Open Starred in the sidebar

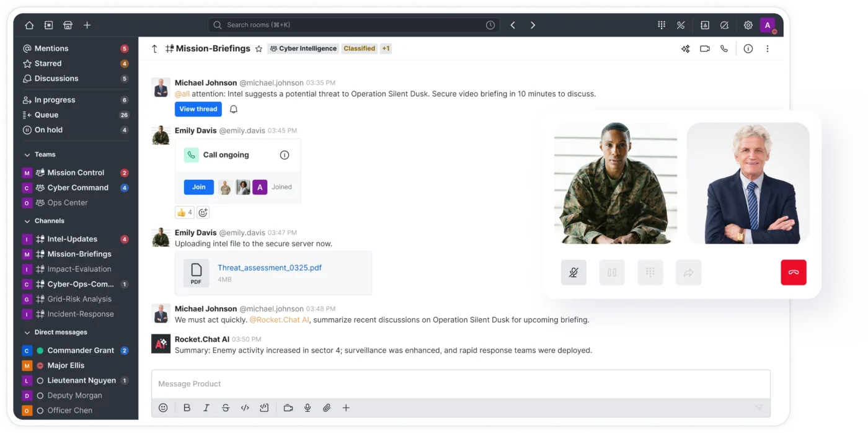coord(76,63)
